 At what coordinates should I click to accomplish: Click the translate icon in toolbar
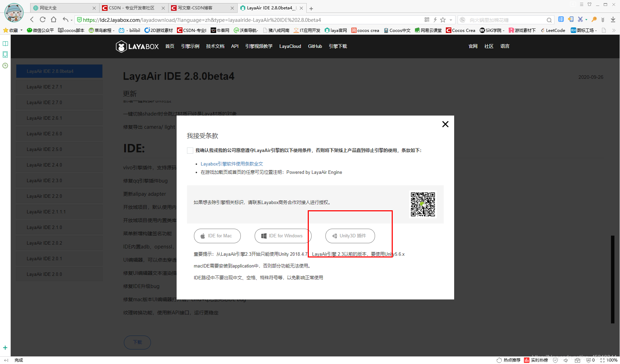click(561, 19)
